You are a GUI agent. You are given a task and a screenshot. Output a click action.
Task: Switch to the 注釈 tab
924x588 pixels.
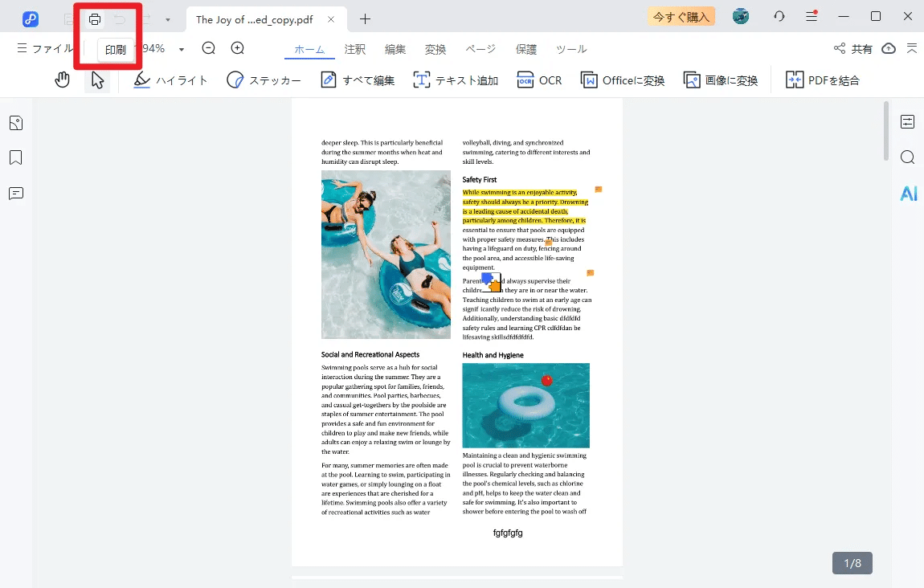(354, 49)
